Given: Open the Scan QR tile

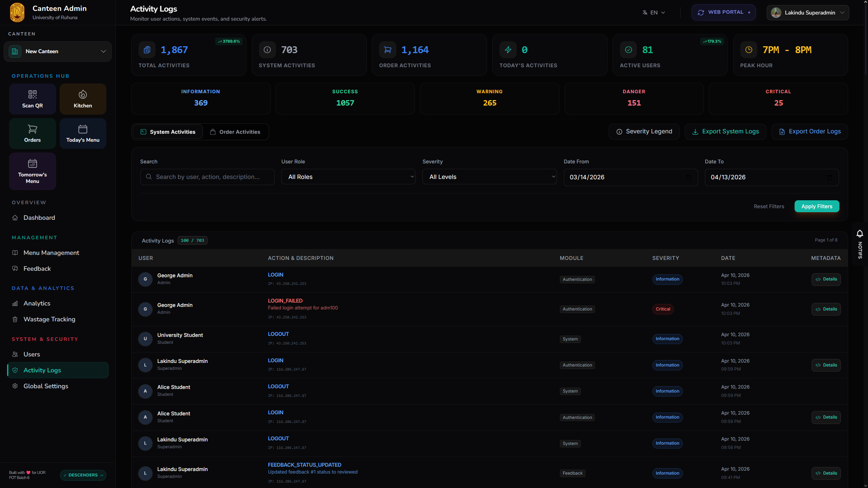Looking at the screenshot, I should (x=33, y=99).
